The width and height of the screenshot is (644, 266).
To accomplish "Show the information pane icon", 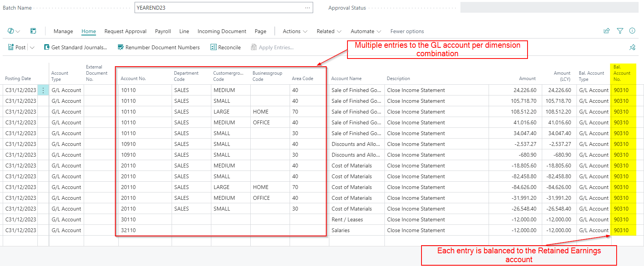I will point(632,31).
